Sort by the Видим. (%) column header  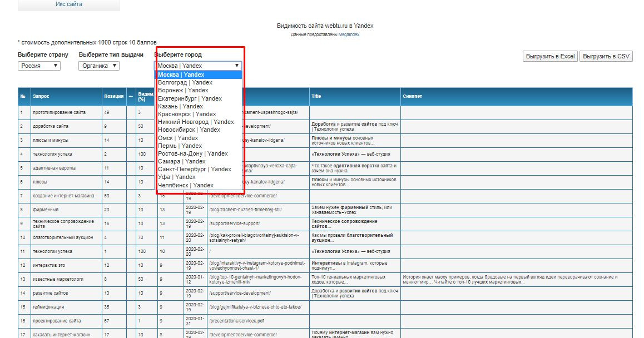(x=146, y=97)
